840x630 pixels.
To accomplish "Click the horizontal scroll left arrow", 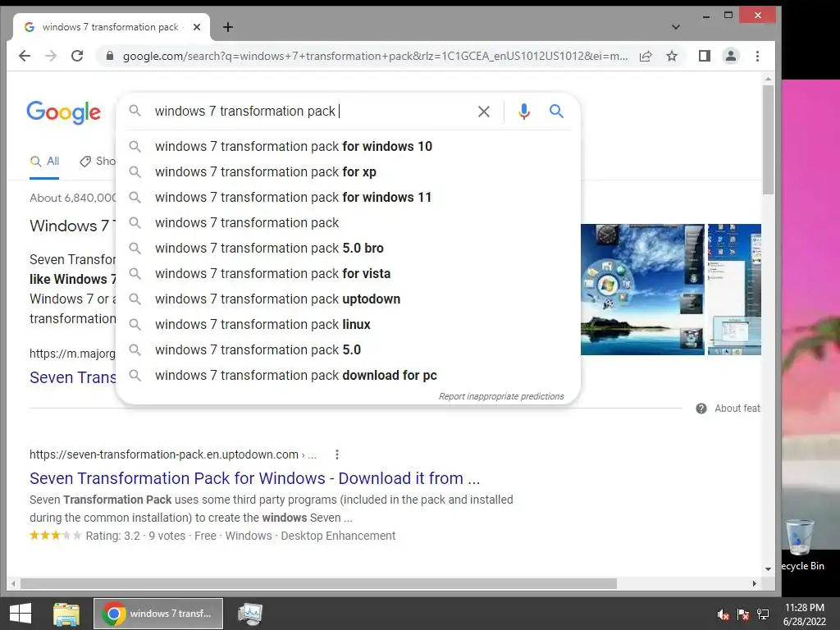I will (13, 583).
